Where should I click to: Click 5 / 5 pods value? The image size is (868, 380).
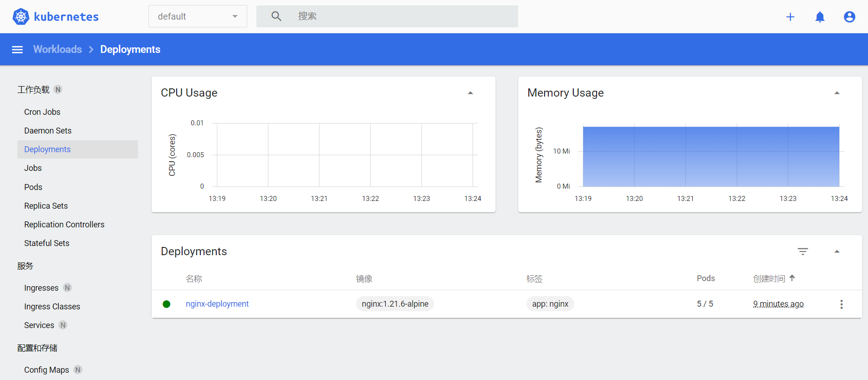coord(705,304)
